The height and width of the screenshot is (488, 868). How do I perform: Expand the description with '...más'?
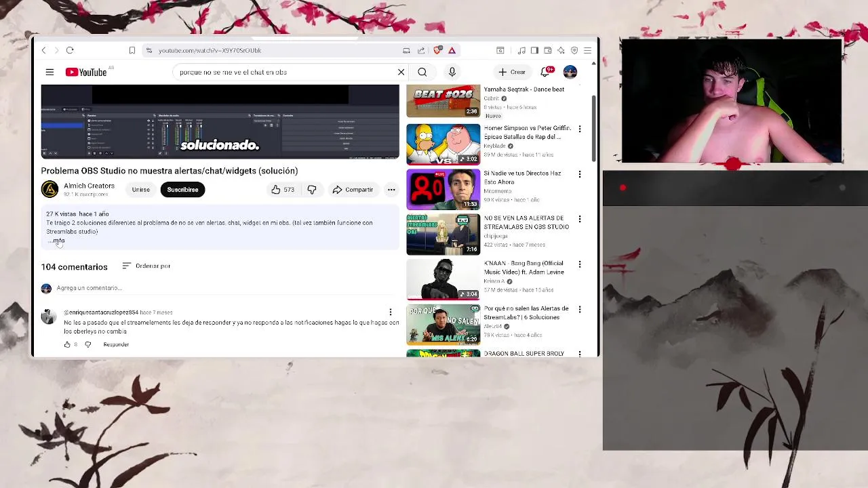pos(58,241)
